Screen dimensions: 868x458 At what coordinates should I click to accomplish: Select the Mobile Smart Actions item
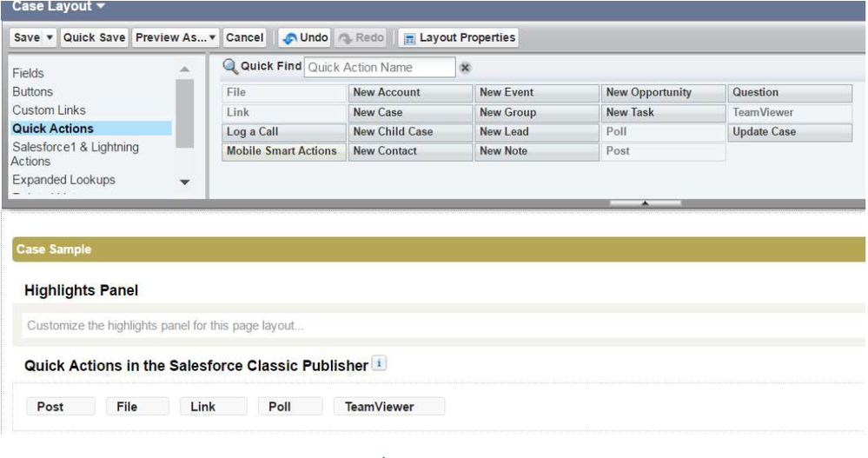(x=284, y=151)
